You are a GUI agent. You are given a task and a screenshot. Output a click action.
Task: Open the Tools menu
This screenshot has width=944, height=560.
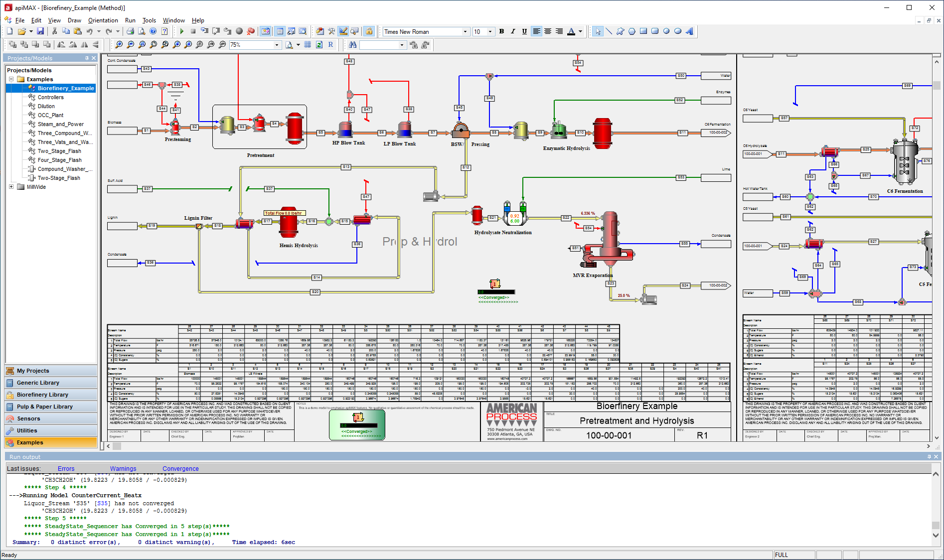click(149, 20)
